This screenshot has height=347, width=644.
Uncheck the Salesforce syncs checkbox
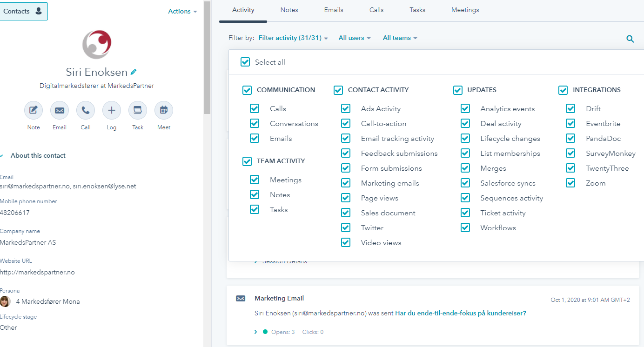pyautogui.click(x=465, y=183)
